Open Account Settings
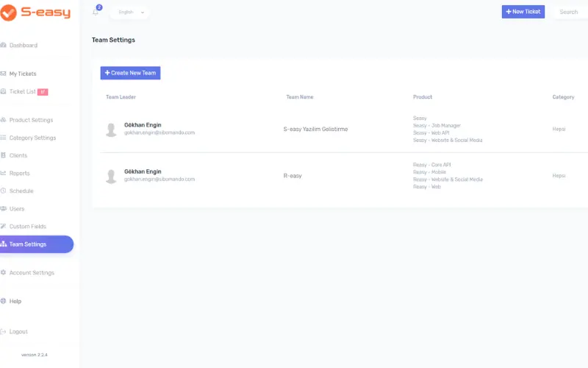Screen dimensions: 588x368 tap(32, 273)
